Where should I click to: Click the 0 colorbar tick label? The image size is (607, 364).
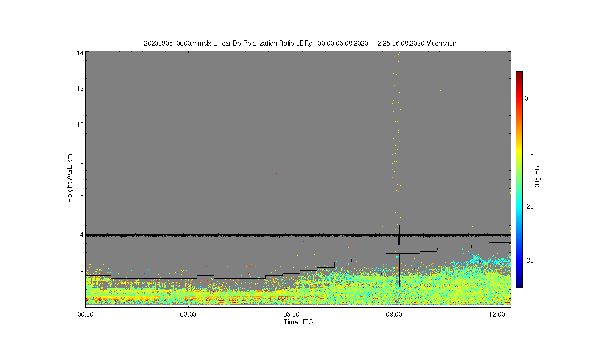point(526,98)
